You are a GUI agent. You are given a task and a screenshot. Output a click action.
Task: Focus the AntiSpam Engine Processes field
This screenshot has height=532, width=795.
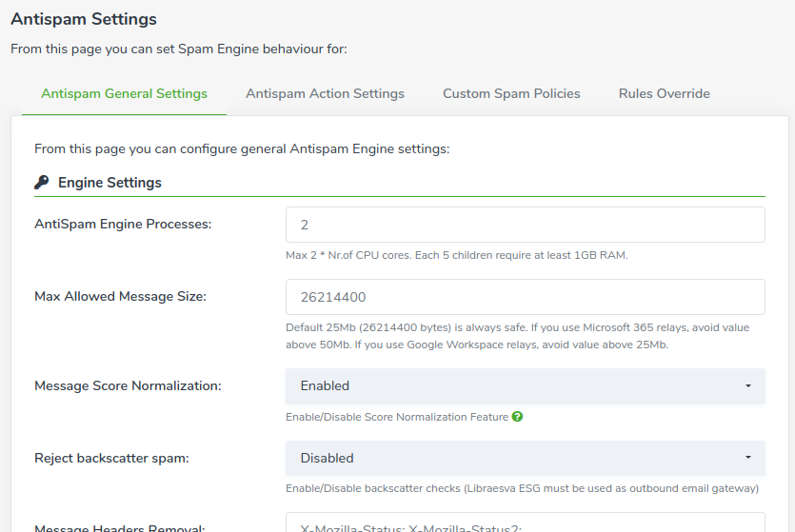click(526, 225)
